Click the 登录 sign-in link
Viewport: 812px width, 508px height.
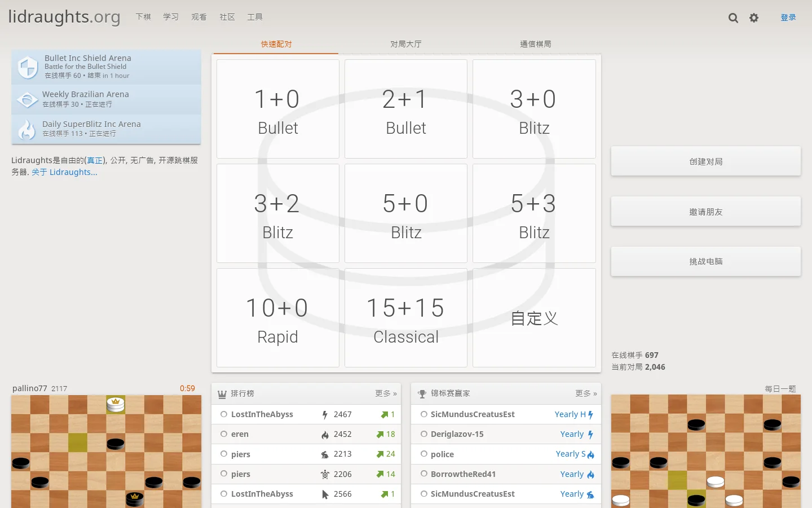[x=788, y=17]
